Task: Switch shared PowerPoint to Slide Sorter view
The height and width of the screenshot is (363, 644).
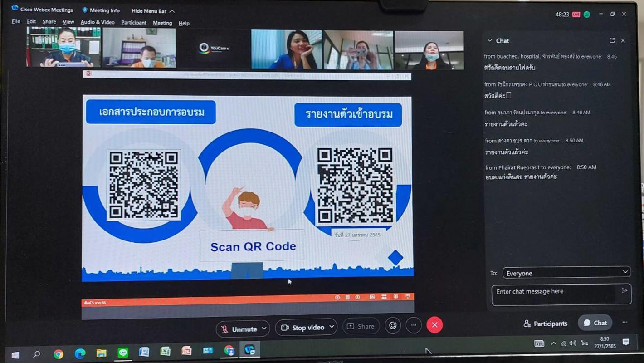Action: (x=384, y=297)
